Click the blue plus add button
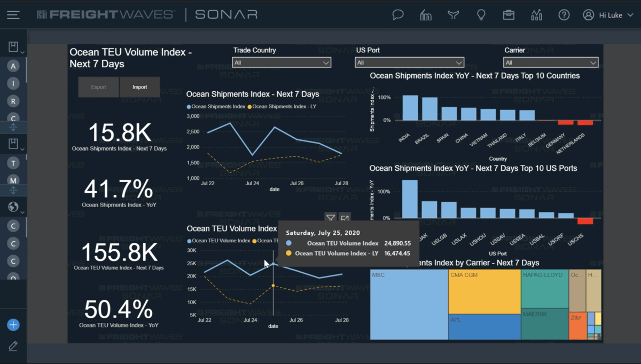641x364 pixels. tap(13, 325)
